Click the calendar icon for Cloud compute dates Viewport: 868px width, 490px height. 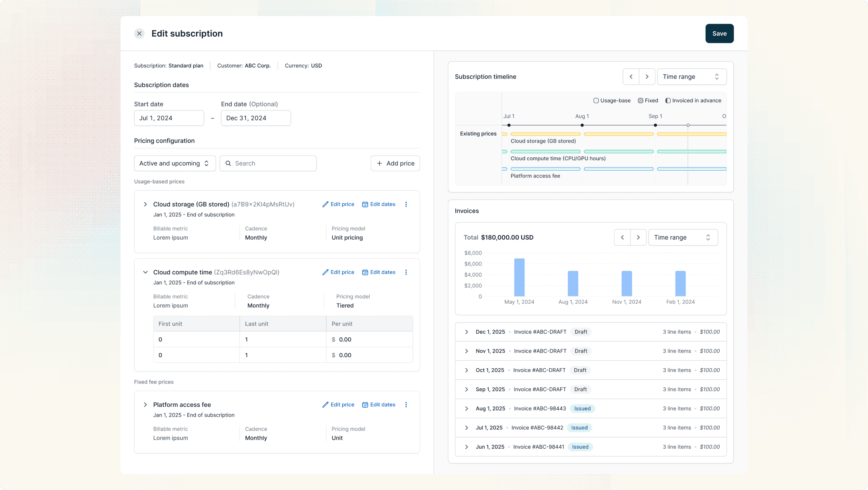(365, 272)
